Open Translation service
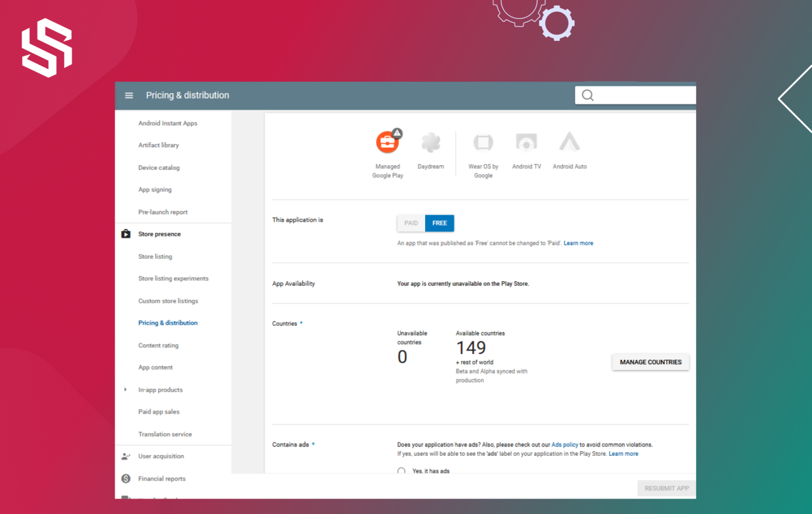Screen dimensions: 812x514 point(165,434)
